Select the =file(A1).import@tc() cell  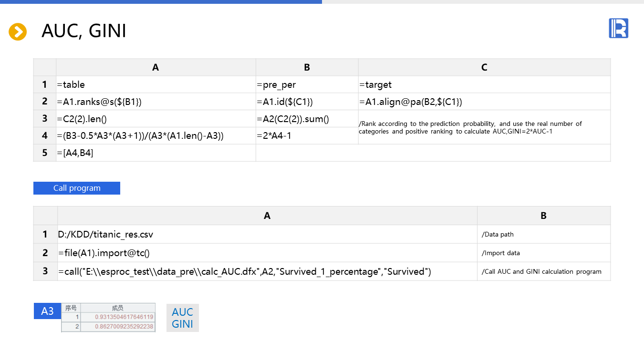[267, 253]
